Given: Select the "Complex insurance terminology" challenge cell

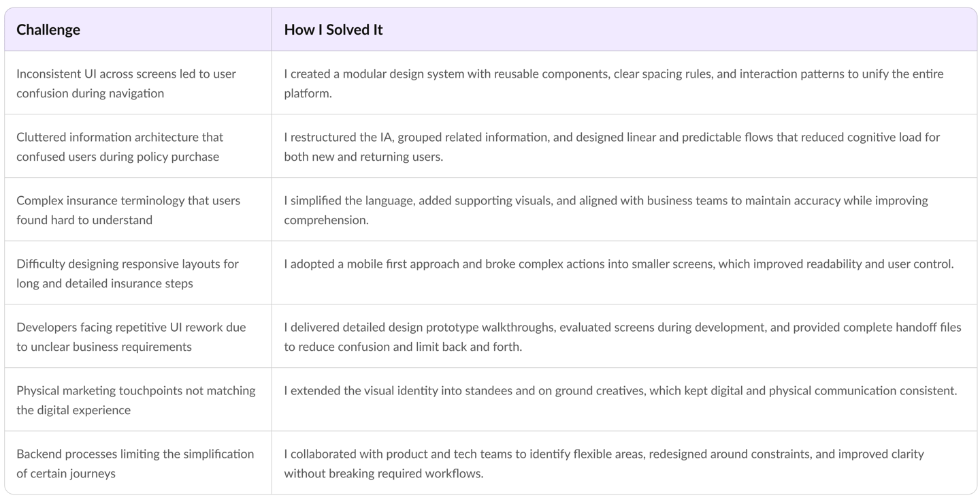Looking at the screenshot, I should click(128, 201).
